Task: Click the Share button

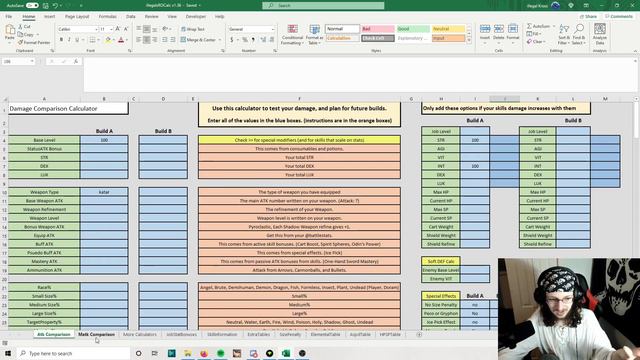Action: click(x=588, y=17)
